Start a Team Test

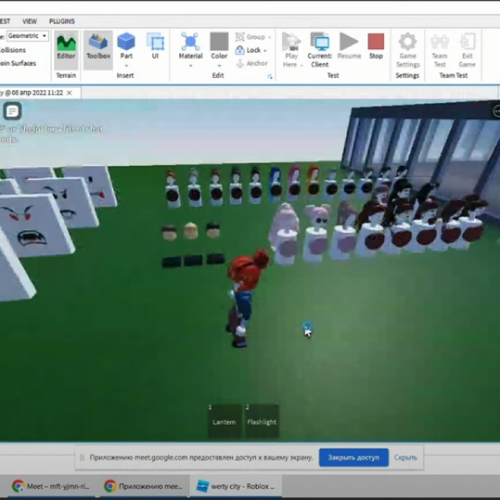(440, 50)
